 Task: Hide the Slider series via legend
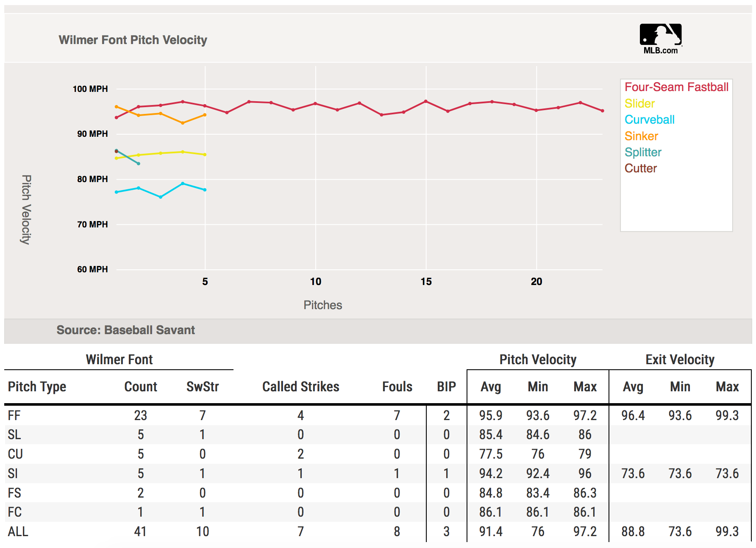click(639, 104)
